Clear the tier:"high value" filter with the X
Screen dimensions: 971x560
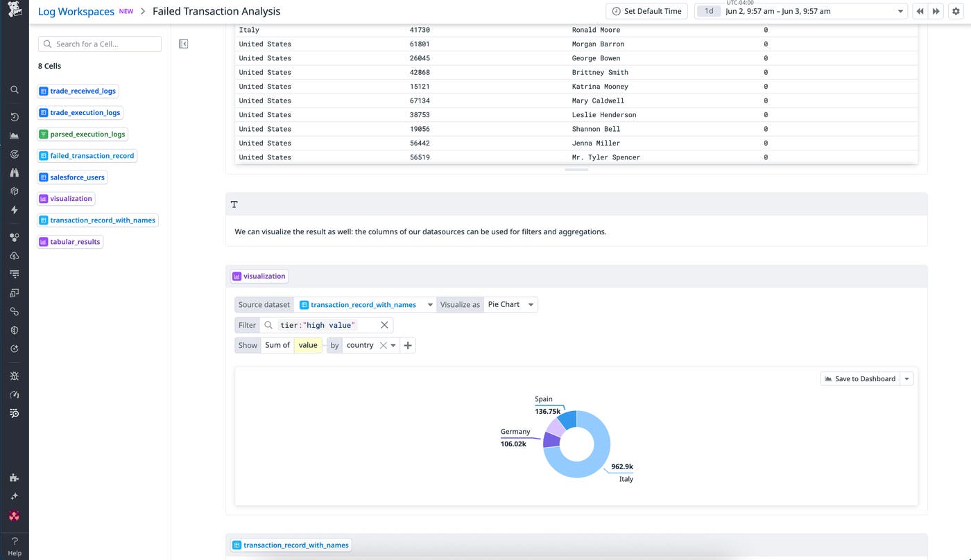pyautogui.click(x=384, y=325)
